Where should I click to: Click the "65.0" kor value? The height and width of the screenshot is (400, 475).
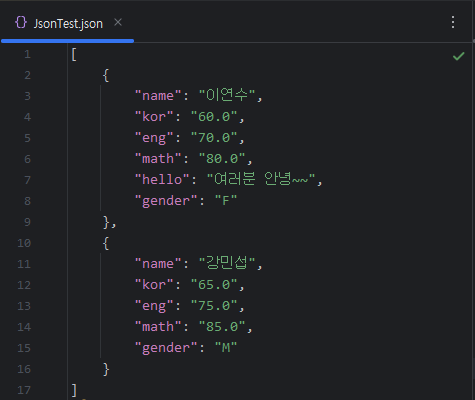click(x=214, y=285)
